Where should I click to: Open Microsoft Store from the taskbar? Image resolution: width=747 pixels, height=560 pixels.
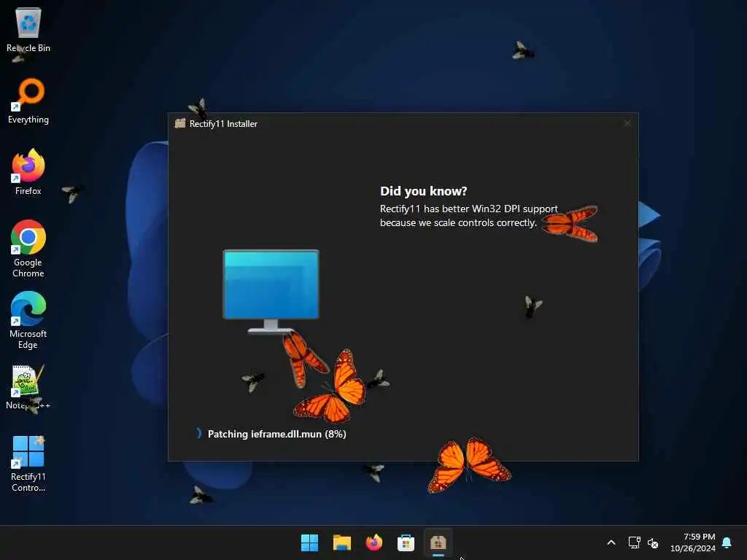pyautogui.click(x=406, y=542)
